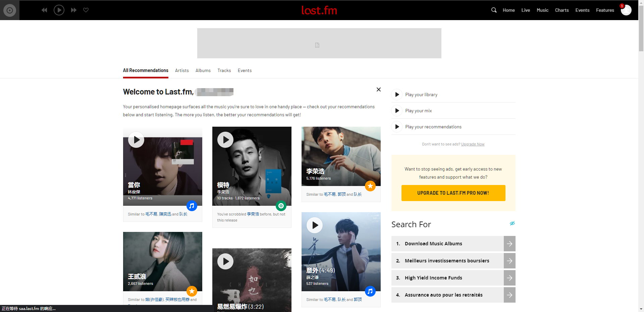Open the Live menu item

(526, 10)
